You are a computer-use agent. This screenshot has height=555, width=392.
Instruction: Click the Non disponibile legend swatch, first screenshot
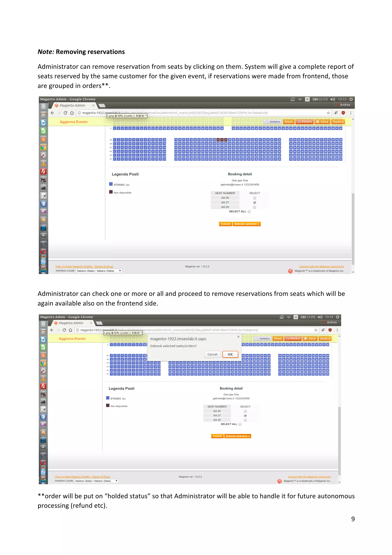[x=111, y=192]
